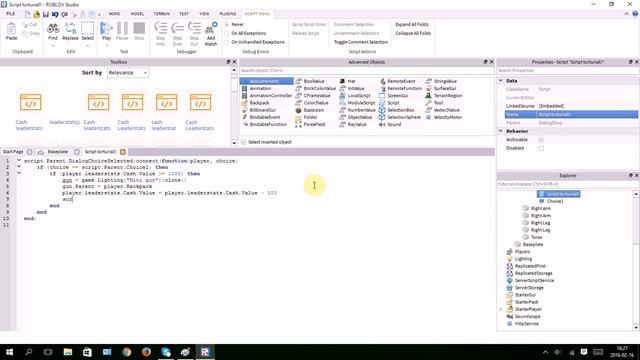This screenshot has height=360, width=640.
Task: Open the FILE menu
Action: pos(11,14)
